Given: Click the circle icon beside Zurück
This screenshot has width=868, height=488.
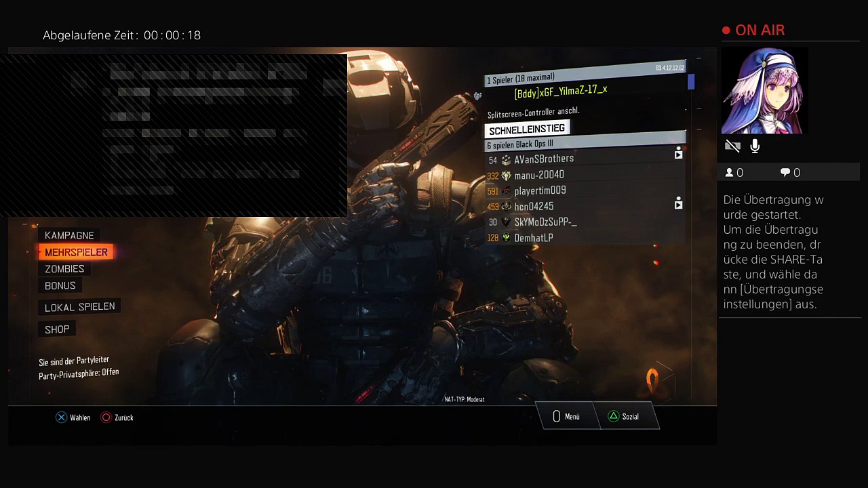Looking at the screenshot, I should tap(106, 418).
